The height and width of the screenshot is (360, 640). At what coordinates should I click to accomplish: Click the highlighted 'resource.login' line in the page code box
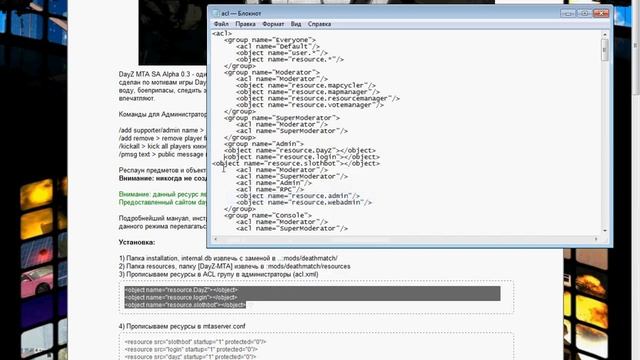point(181,298)
